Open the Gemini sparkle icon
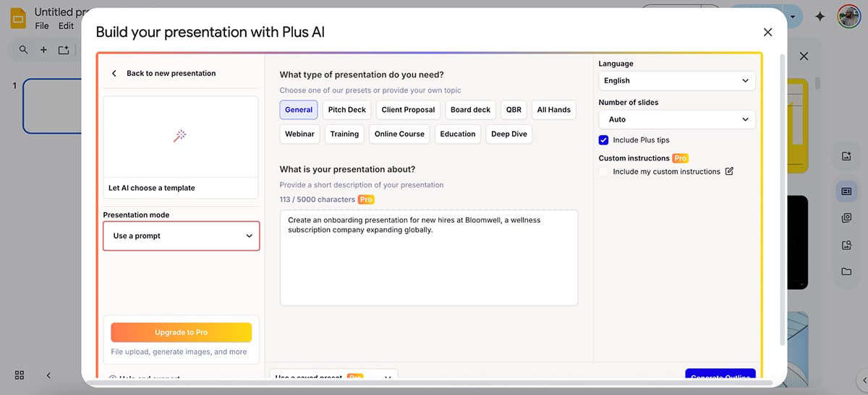This screenshot has width=868, height=395. tap(820, 17)
